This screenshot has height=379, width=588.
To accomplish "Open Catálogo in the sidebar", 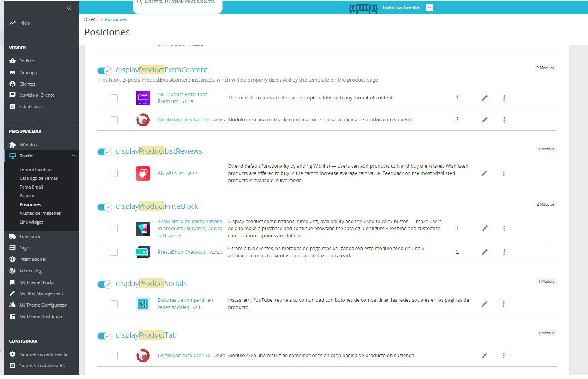I will pyautogui.click(x=28, y=72).
